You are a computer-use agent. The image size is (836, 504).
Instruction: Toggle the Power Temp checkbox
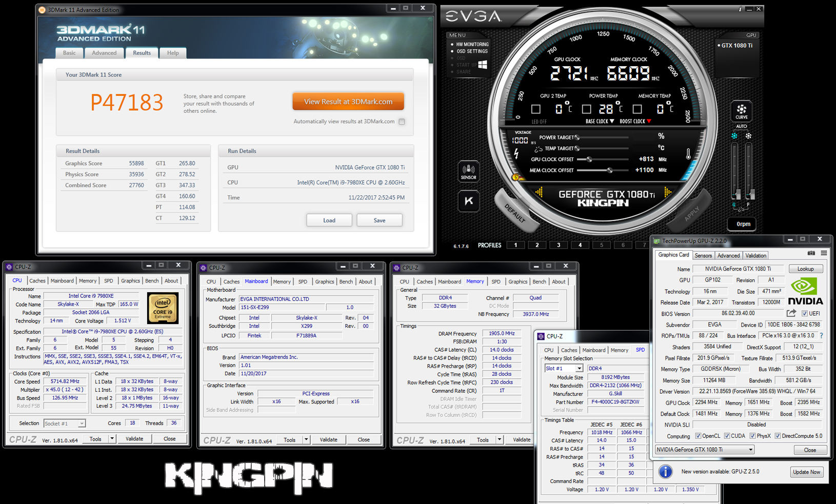point(587,109)
